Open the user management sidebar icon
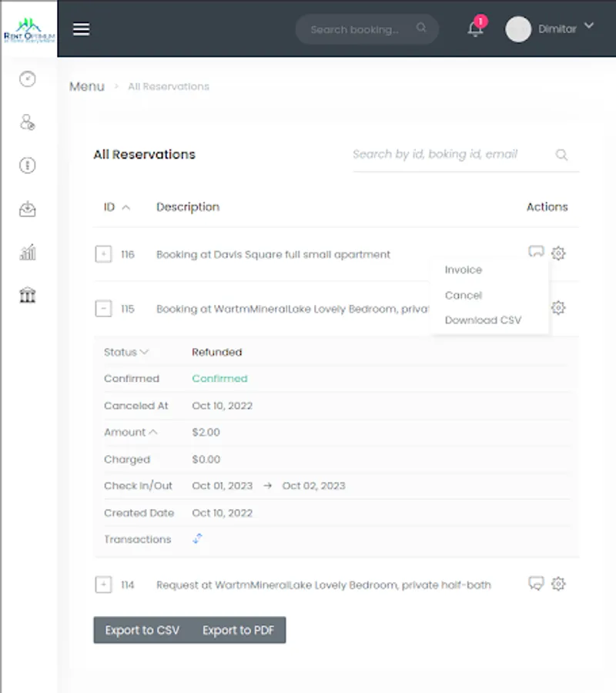Viewport: 616px width, 693px height. coord(28,122)
